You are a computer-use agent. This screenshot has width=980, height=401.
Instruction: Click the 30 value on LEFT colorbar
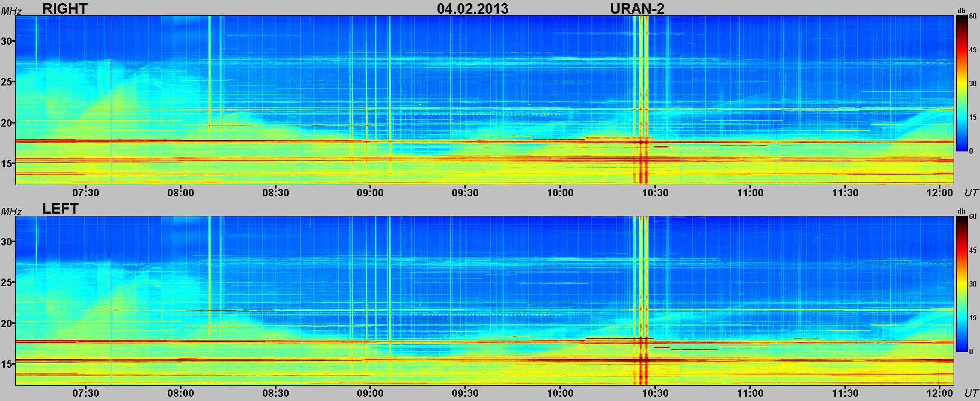[x=973, y=284]
